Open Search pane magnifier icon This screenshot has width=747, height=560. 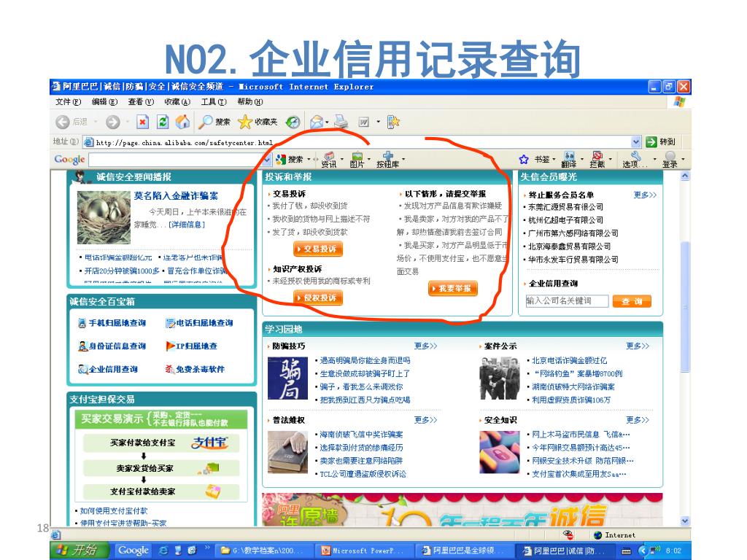click(x=205, y=122)
